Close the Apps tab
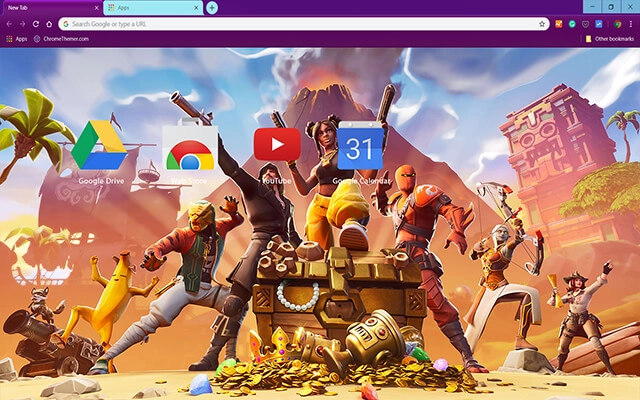The image size is (640, 400). click(x=196, y=8)
